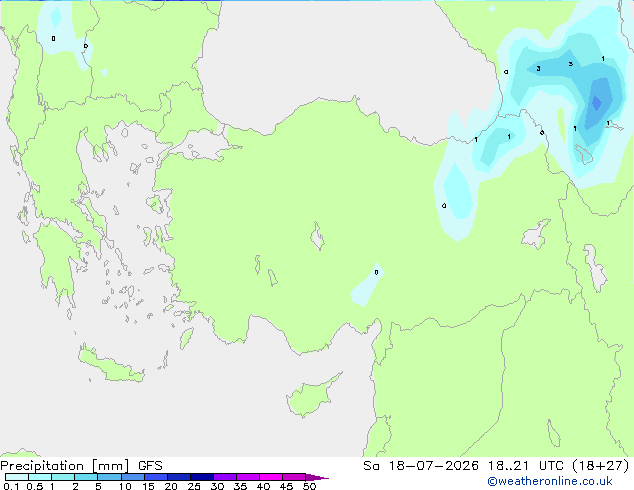Choose the 25–30 mm navy legend swatch
Viewport: 634px width, 490px height.
pos(201,477)
